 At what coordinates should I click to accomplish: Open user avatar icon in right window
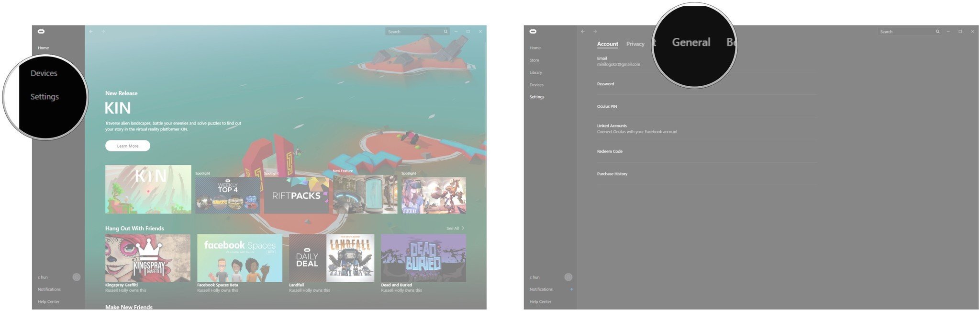click(568, 277)
